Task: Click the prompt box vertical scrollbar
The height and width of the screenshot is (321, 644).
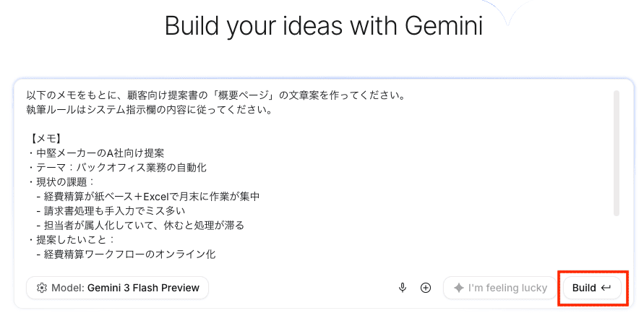Action: point(616,153)
